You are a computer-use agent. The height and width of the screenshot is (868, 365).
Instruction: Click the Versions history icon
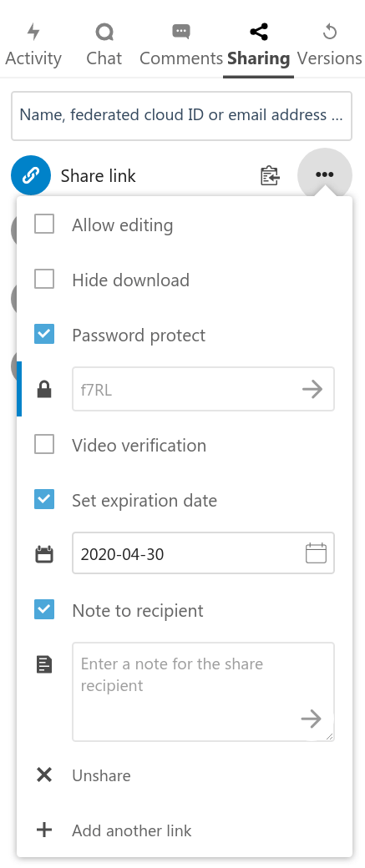coord(330,32)
